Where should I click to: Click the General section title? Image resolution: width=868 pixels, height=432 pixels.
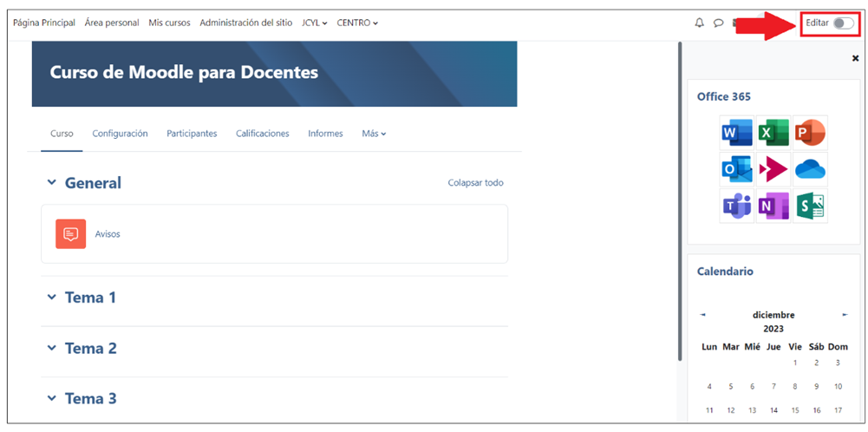(93, 183)
